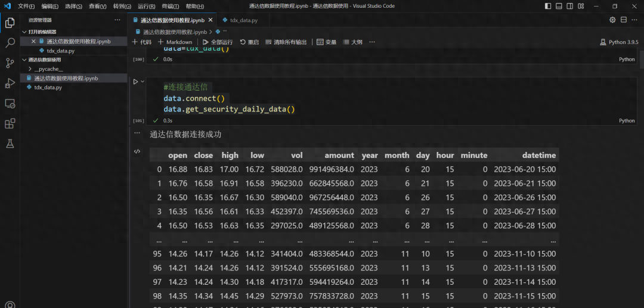
Task: Click 全部运行 to run all cells
Action: pos(218,42)
